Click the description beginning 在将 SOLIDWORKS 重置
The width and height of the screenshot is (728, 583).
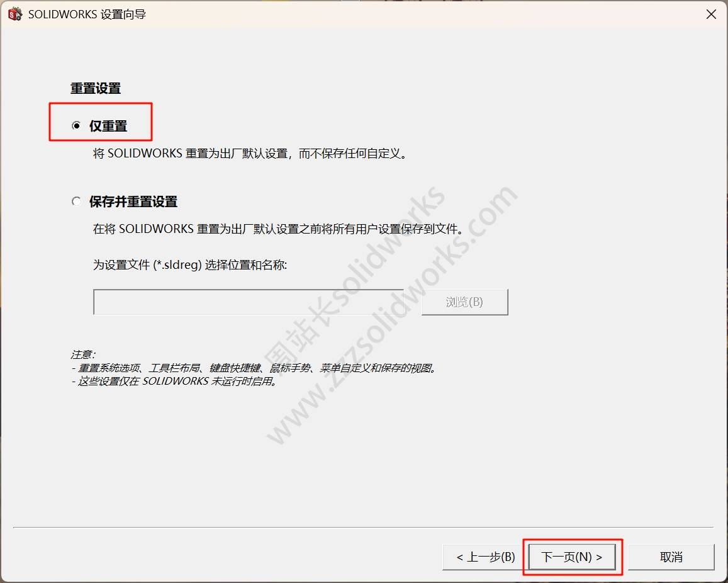click(279, 229)
